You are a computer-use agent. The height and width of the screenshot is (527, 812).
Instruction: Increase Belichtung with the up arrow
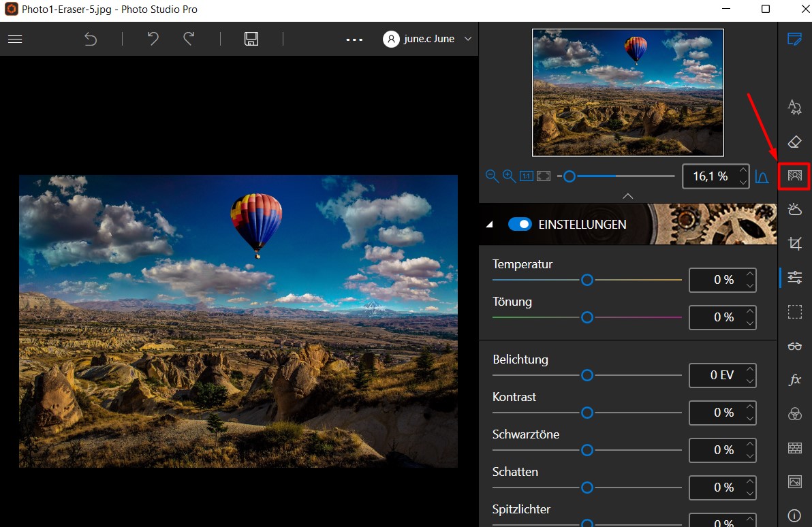point(750,369)
